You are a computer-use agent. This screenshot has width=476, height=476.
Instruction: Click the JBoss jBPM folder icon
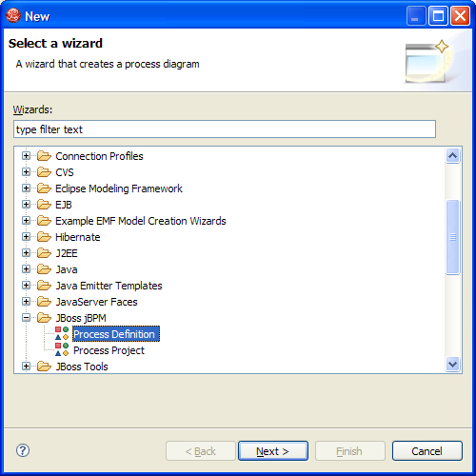point(44,318)
